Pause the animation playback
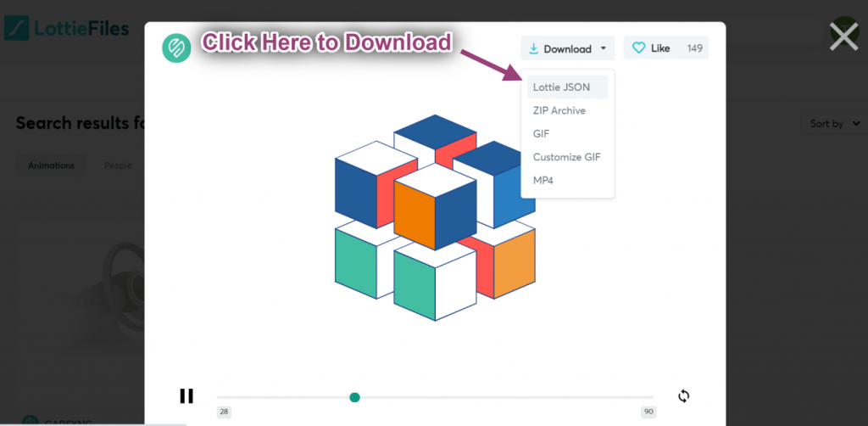This screenshot has width=868, height=426. point(186,396)
